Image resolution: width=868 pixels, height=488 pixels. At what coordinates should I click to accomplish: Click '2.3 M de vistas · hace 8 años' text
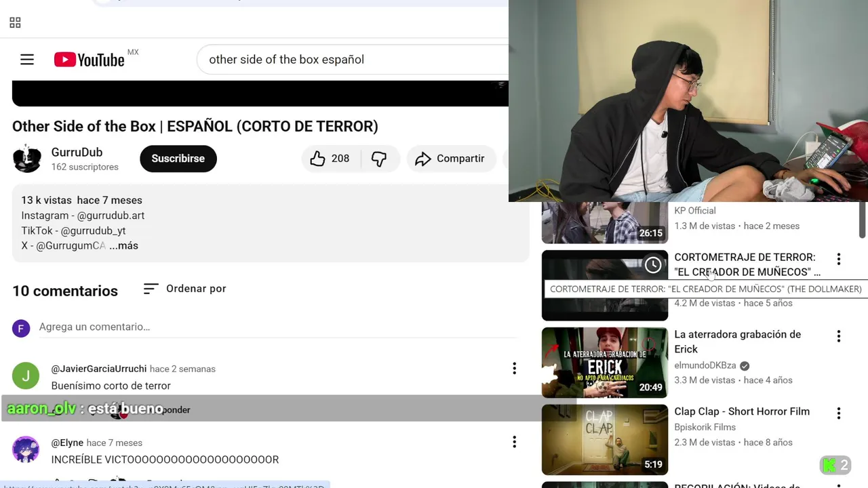click(x=733, y=443)
